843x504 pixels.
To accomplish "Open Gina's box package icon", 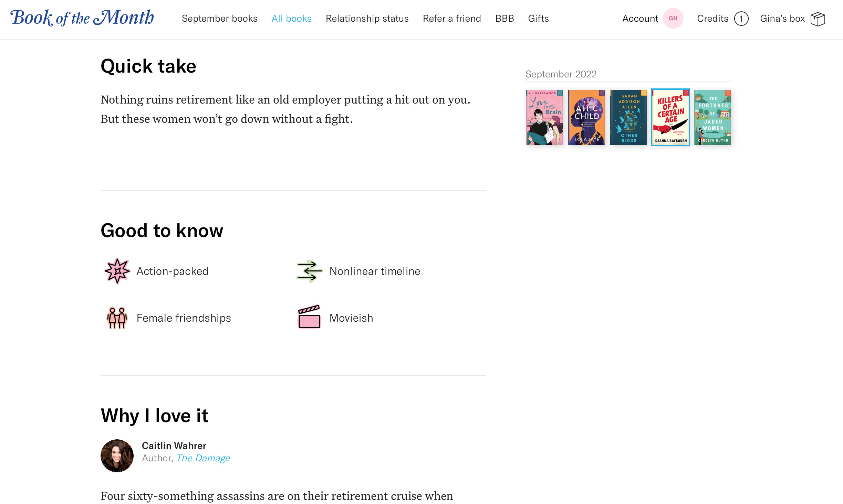I will click(x=818, y=19).
